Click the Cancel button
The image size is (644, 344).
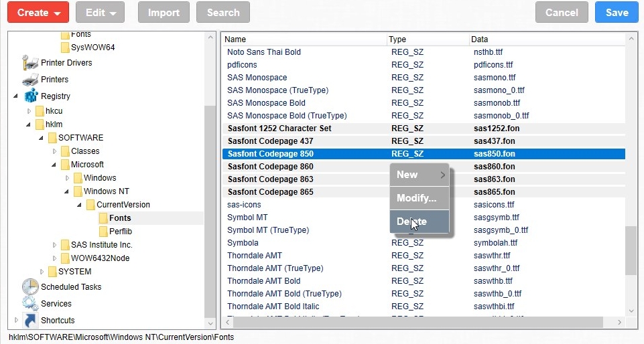click(x=562, y=12)
